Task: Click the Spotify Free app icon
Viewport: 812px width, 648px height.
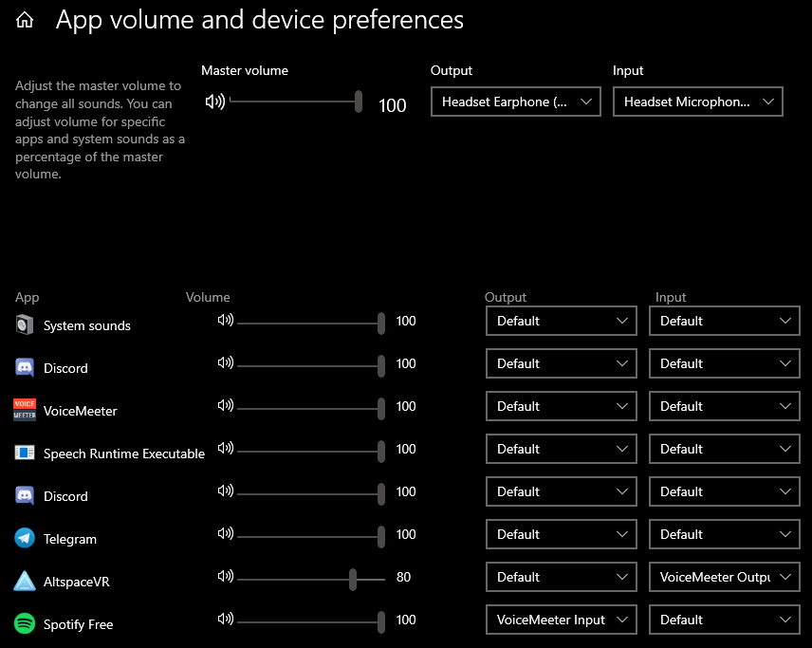Action: pyautogui.click(x=25, y=623)
